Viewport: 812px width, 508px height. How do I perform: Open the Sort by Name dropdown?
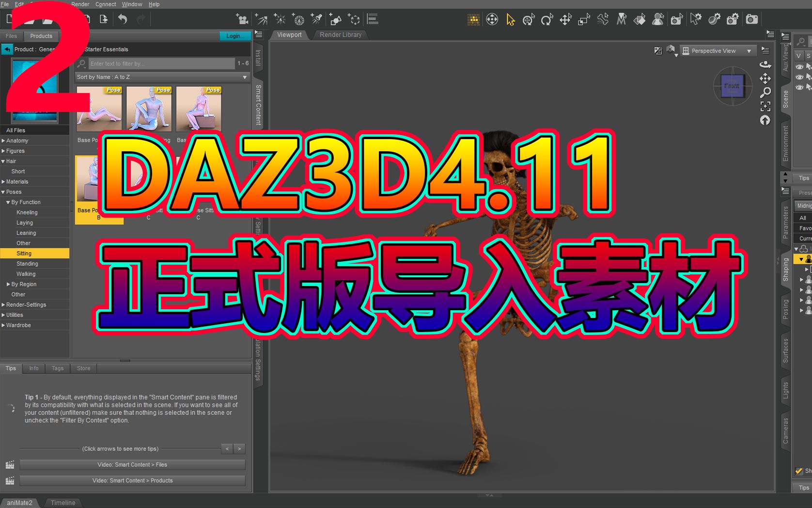162,77
